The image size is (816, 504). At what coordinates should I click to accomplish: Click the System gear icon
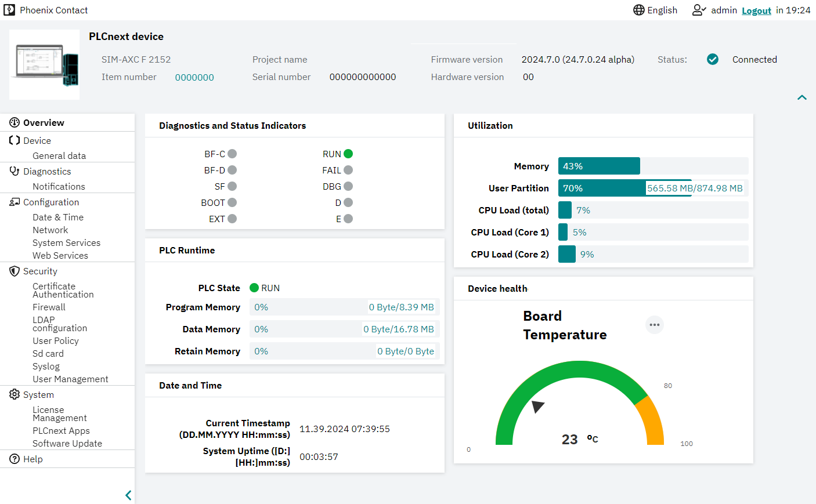point(15,394)
